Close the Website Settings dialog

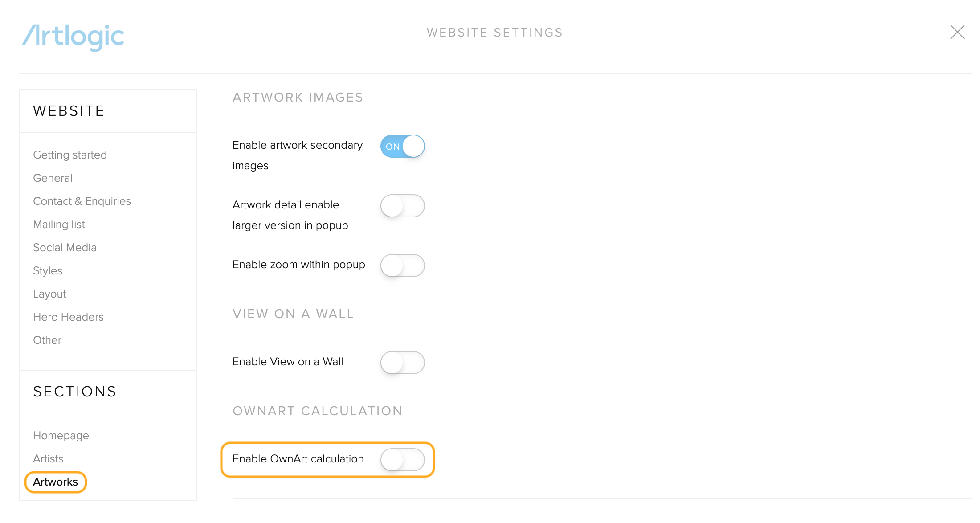957,32
